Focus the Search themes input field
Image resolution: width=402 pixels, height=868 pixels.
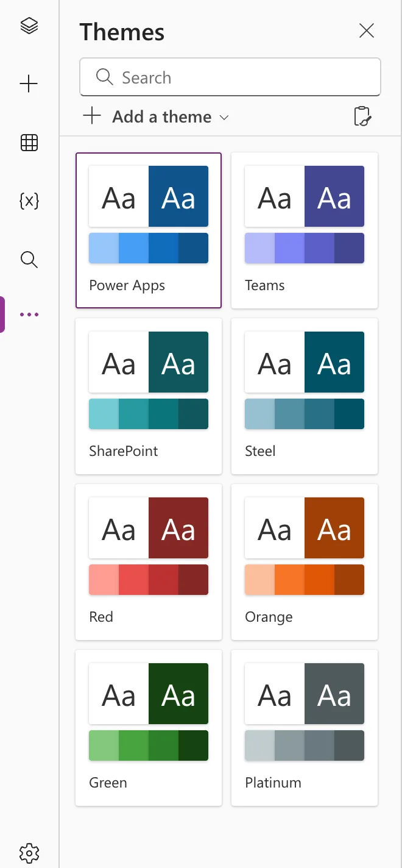(x=230, y=77)
